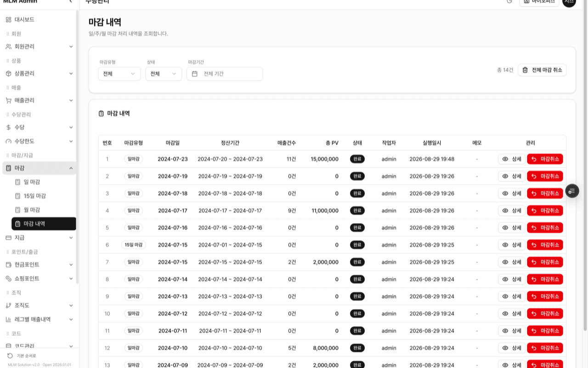Open the 마감유형 dropdown set to 전체

pyautogui.click(x=119, y=74)
